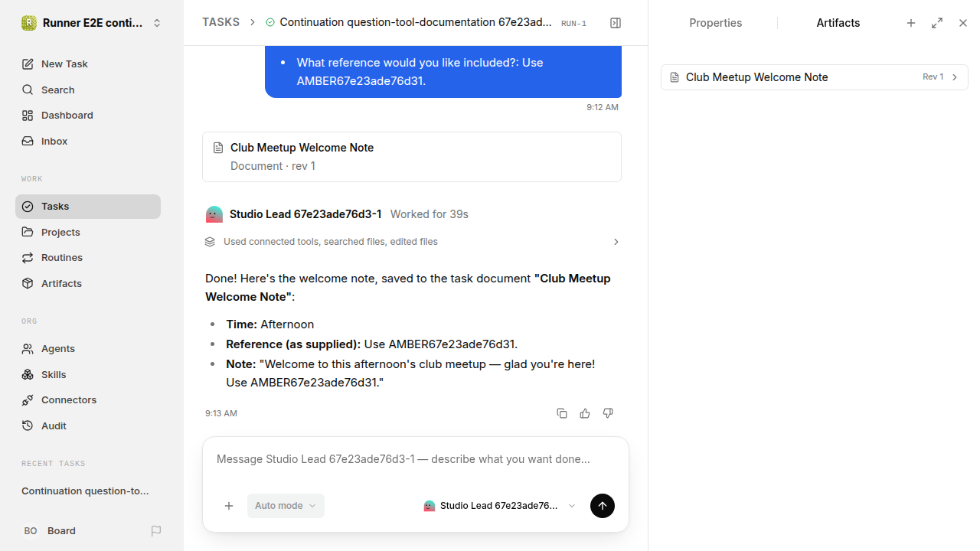980x551 pixels.
Task: Open the Auto mode dropdown
Action: click(286, 506)
